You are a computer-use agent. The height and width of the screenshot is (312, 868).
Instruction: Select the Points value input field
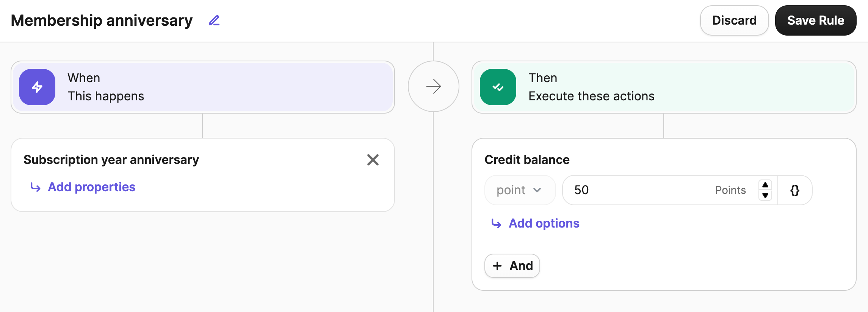(644, 190)
